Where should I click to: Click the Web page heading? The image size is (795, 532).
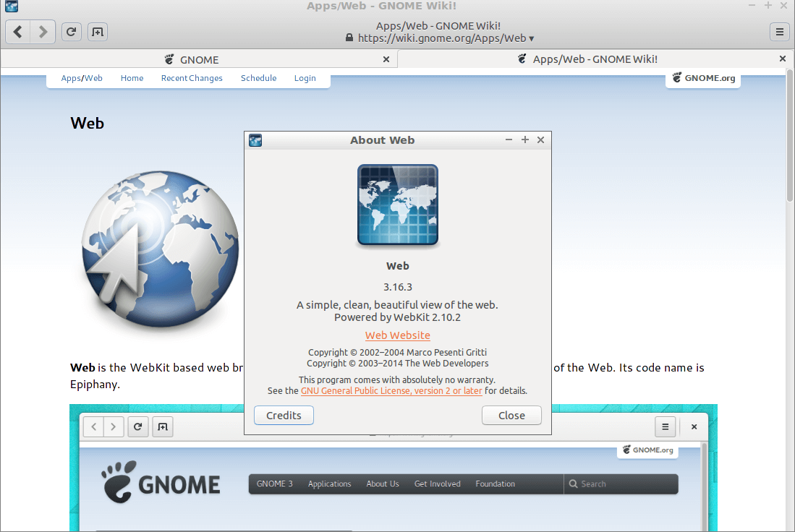click(88, 123)
